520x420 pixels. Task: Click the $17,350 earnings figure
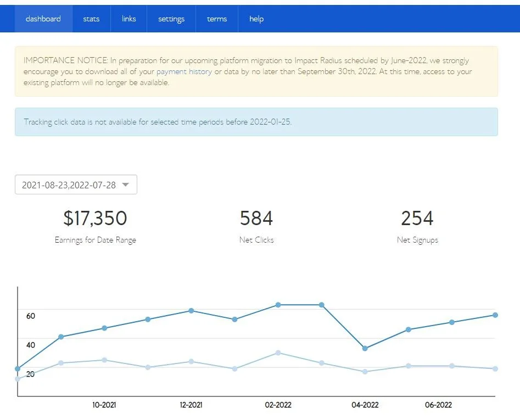tap(95, 219)
